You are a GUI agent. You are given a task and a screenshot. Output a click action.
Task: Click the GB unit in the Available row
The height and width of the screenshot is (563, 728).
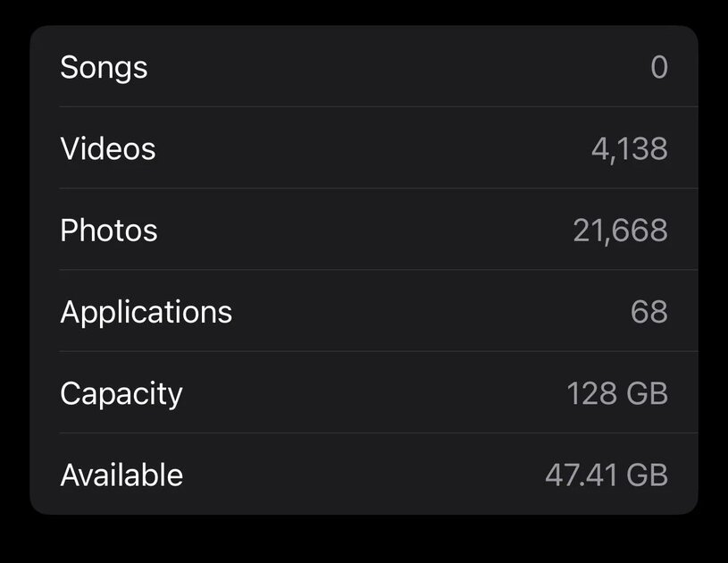[x=647, y=475]
